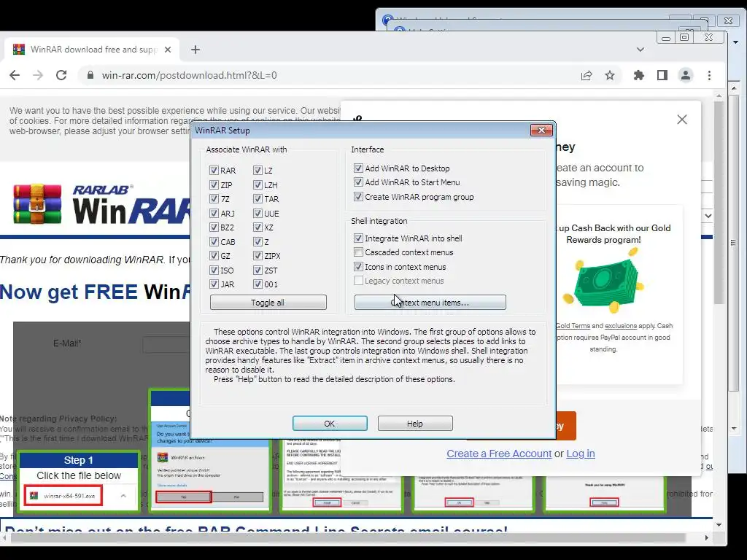This screenshot has height=560, width=747.
Task: Uncheck the ISO file association
Action: 214,270
